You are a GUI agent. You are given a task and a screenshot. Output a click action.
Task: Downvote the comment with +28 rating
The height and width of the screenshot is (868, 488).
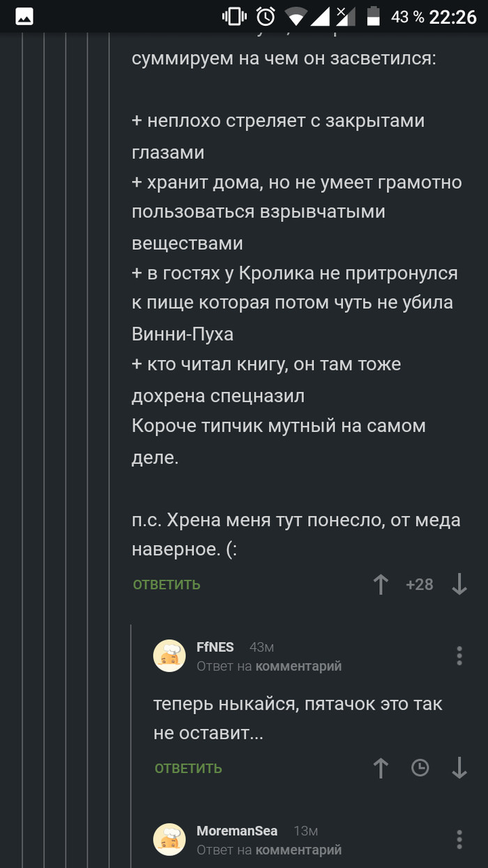coord(459,584)
